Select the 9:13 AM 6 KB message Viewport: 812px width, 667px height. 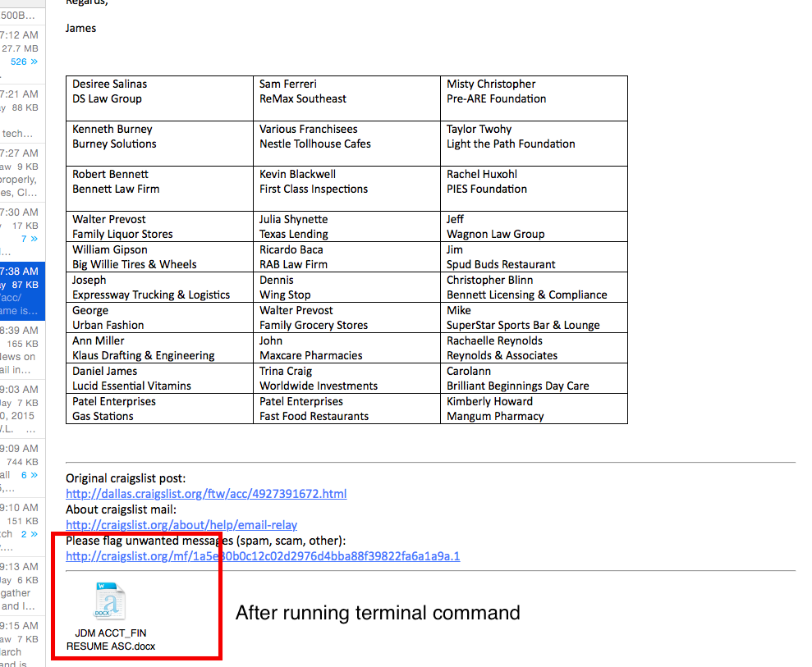tap(22, 587)
